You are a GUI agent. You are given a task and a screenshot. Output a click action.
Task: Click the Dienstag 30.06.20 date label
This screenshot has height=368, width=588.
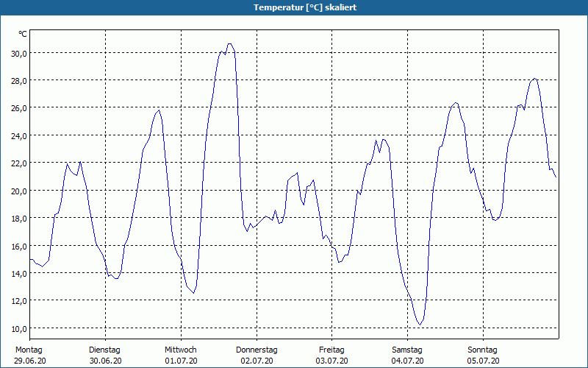point(105,355)
